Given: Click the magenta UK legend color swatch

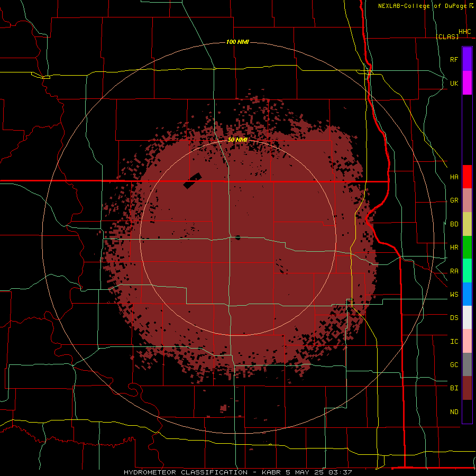Looking at the screenshot, I should tap(467, 83).
